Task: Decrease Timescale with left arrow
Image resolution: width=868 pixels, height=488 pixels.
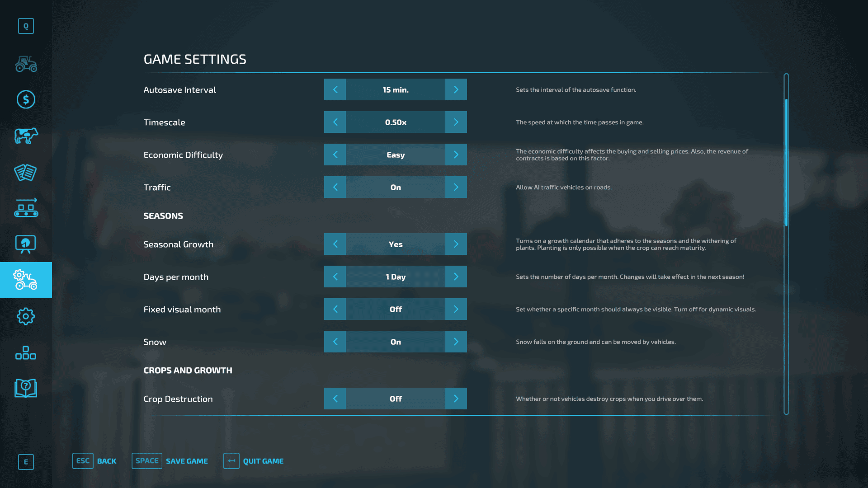Action: point(335,122)
